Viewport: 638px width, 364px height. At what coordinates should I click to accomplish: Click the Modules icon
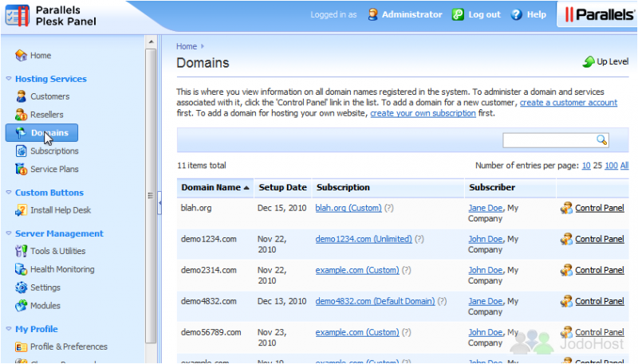click(21, 306)
